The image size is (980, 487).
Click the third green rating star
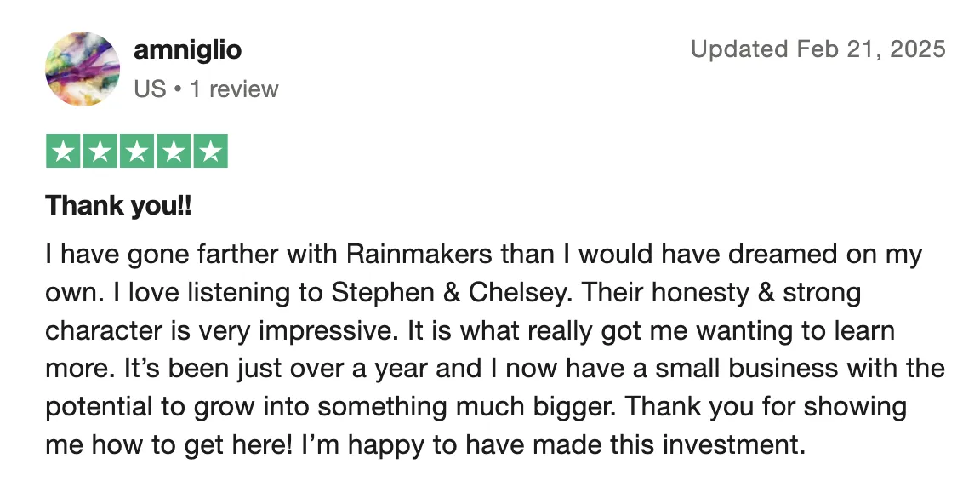click(137, 151)
